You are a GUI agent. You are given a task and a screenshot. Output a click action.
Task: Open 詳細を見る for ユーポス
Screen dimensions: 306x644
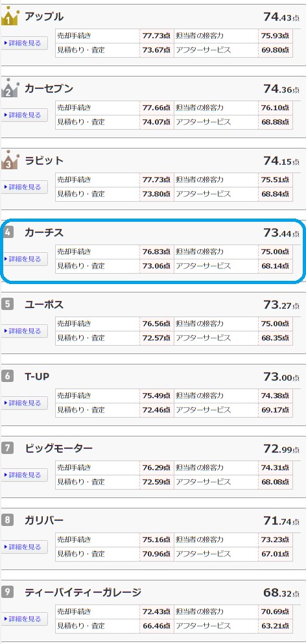[24, 331]
